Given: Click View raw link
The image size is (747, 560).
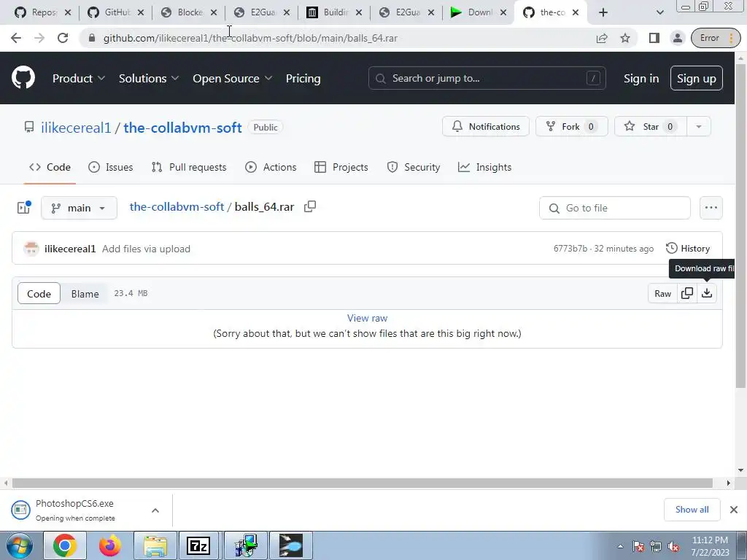Looking at the screenshot, I should [x=368, y=318].
